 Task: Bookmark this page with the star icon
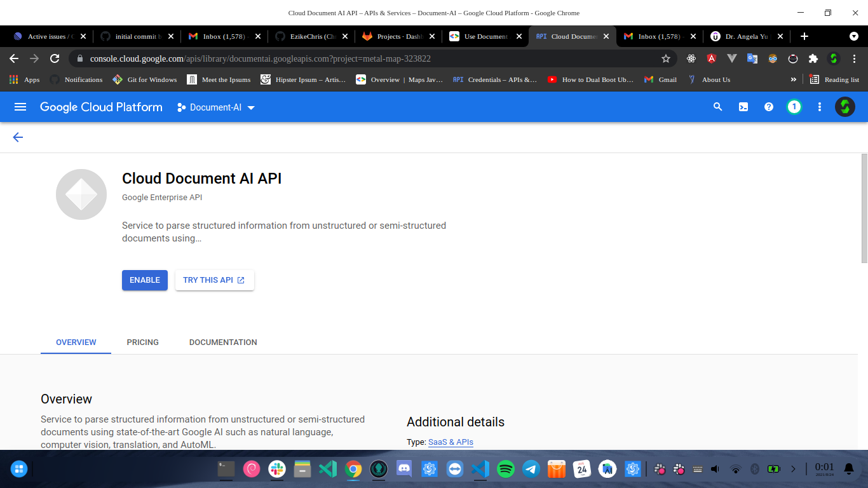click(666, 58)
